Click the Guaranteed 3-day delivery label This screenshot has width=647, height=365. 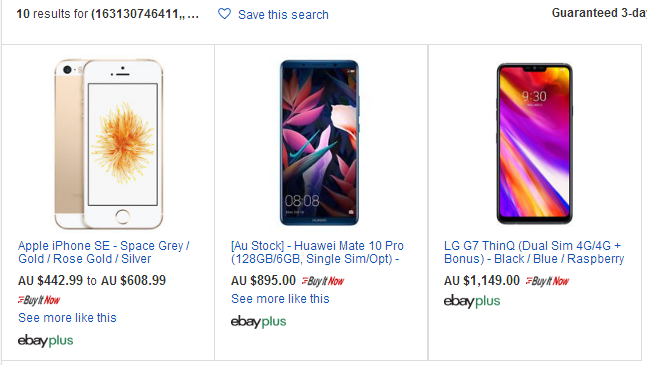pos(599,13)
